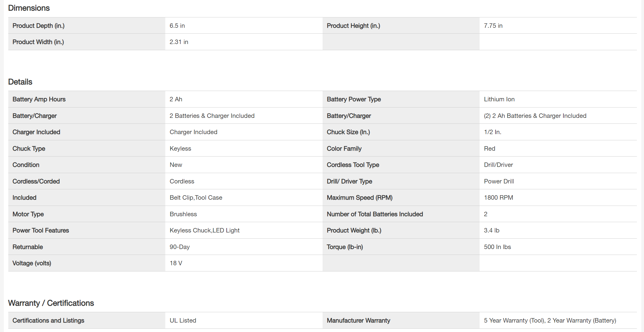This screenshot has width=644, height=332.
Task: Click the 7.75 in product height value
Action: [493, 26]
